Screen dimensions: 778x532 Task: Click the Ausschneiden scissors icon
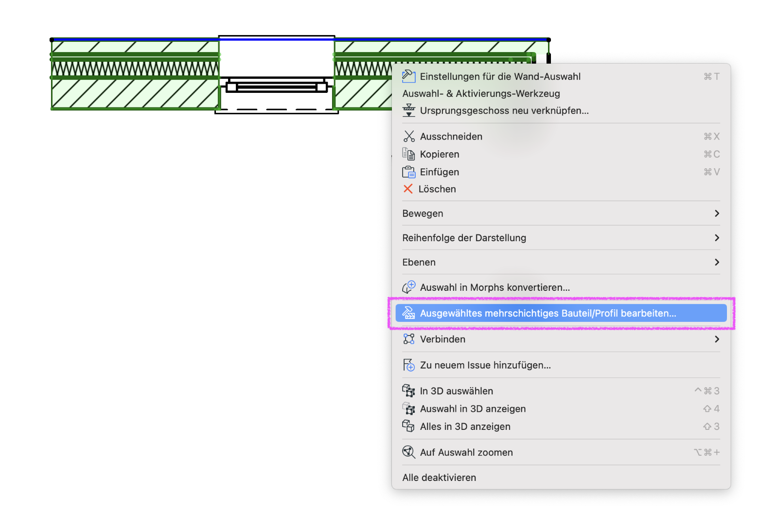click(x=409, y=136)
